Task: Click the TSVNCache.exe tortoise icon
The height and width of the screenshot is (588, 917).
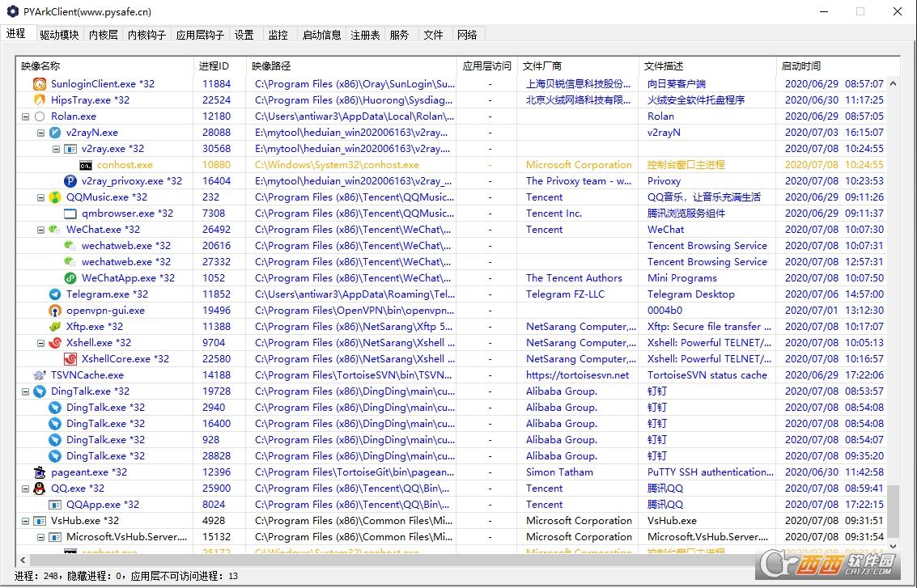Action: (x=39, y=375)
